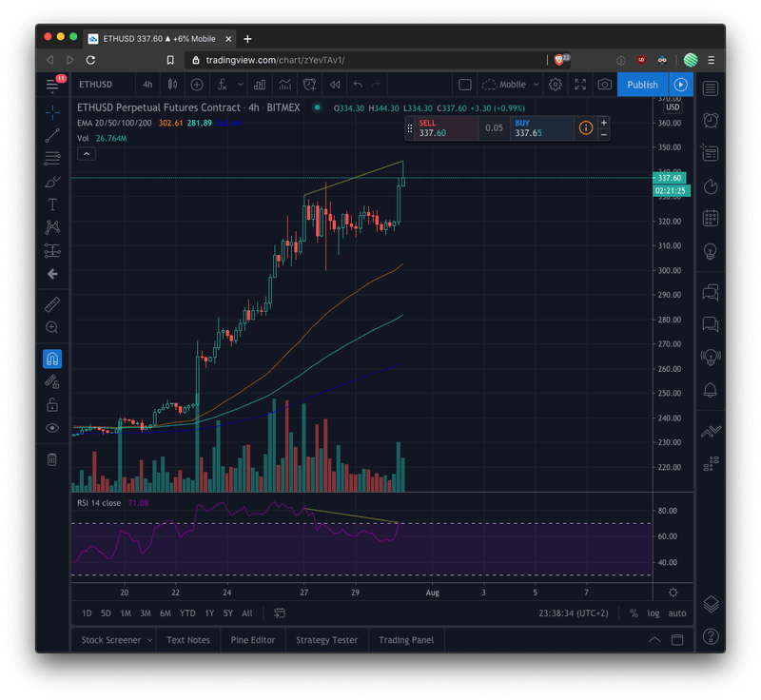Click the go to date calendar icon
The height and width of the screenshot is (700, 761).
pos(279,613)
